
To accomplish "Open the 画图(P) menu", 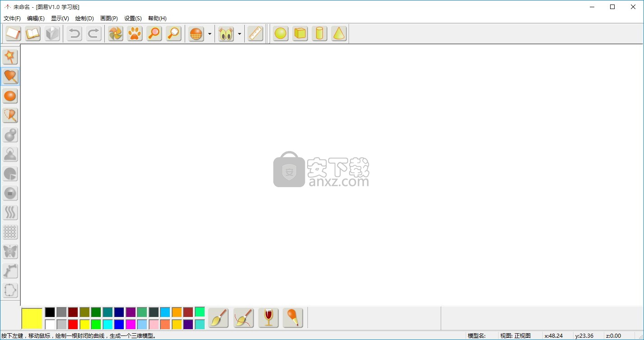I will click(x=109, y=19).
